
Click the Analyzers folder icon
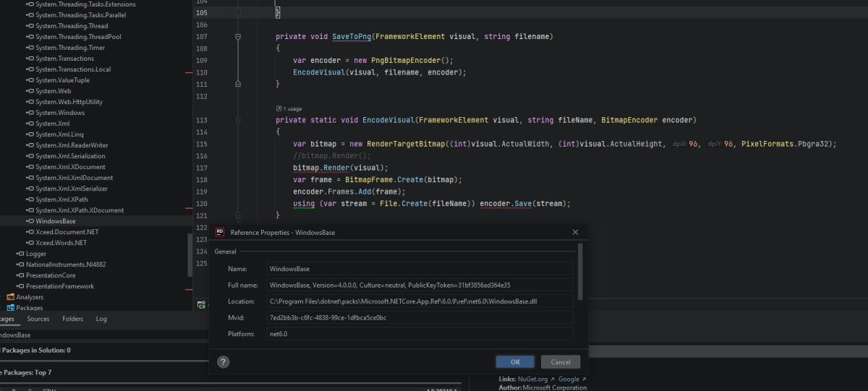(11, 297)
